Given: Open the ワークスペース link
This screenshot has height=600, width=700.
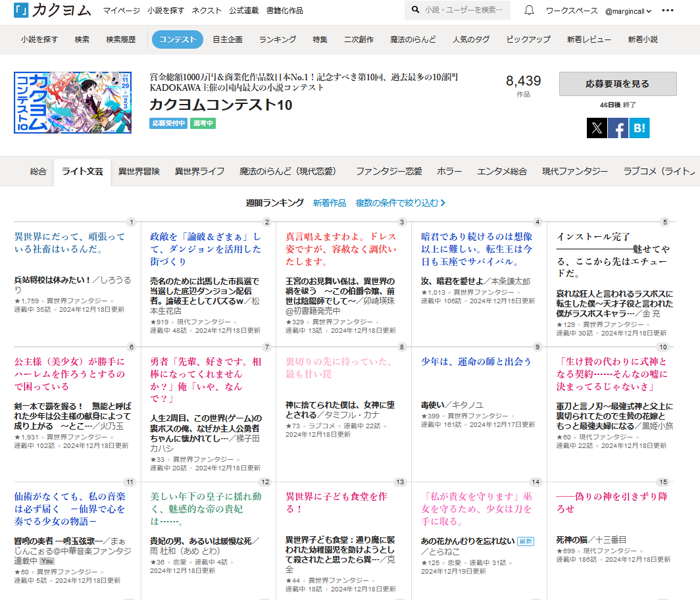Looking at the screenshot, I should point(572,11).
